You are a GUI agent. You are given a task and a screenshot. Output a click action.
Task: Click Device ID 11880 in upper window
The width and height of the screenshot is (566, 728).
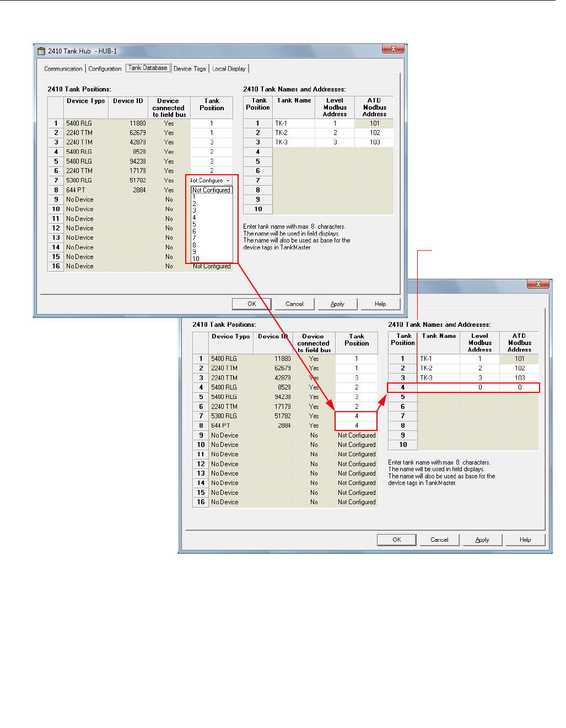pos(128,123)
